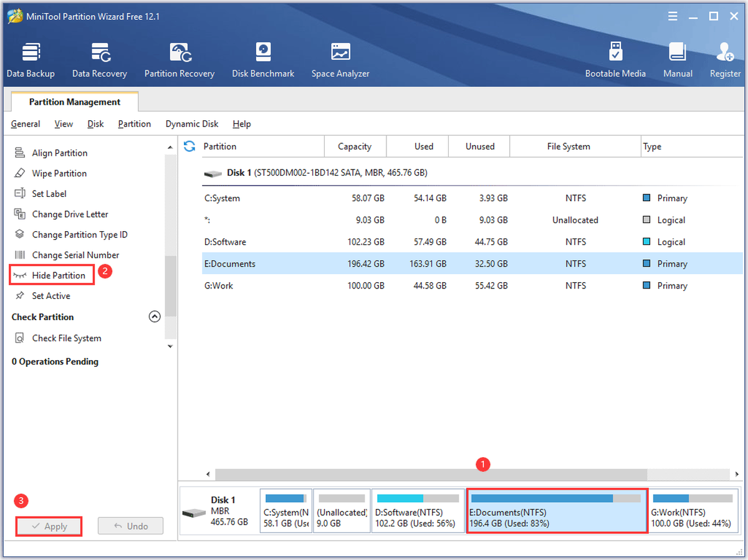Select the E:Documents partition row

click(472, 263)
